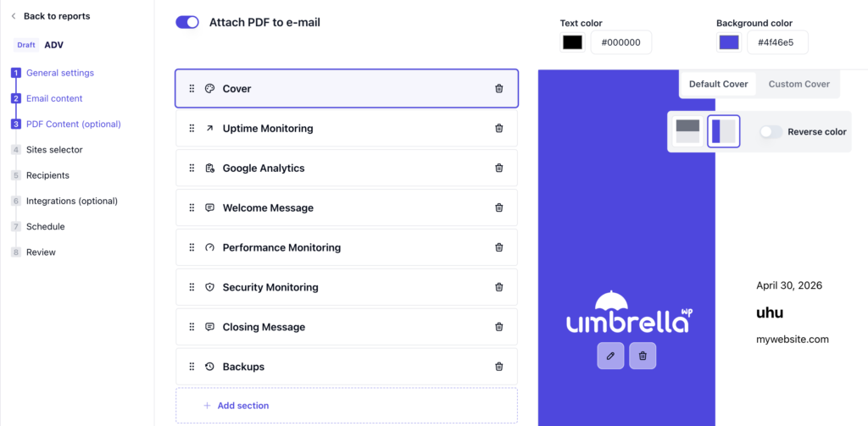
Task: Click drag handle next to Google Analytics
Action: (x=192, y=169)
